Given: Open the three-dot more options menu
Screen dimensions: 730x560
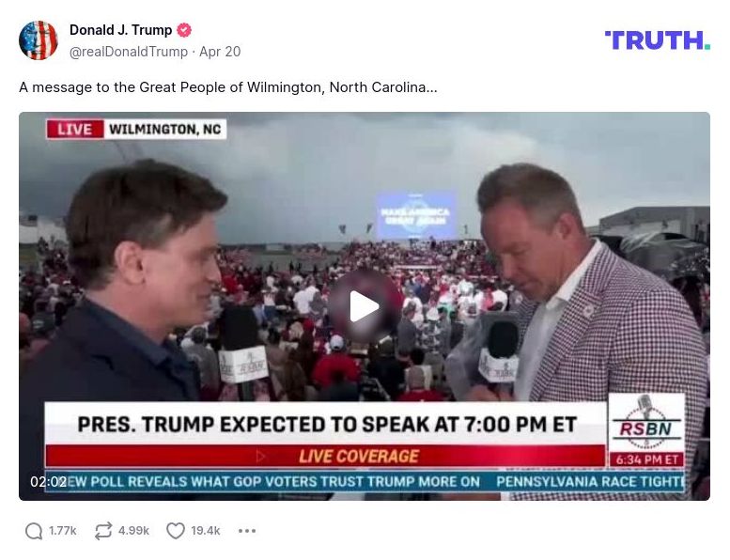Looking at the screenshot, I should coord(247,531).
